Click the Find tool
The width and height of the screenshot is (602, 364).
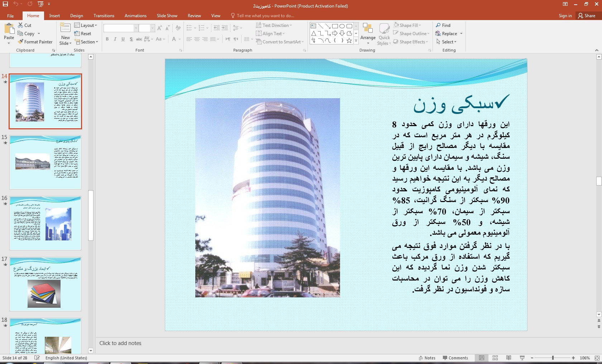click(x=443, y=25)
